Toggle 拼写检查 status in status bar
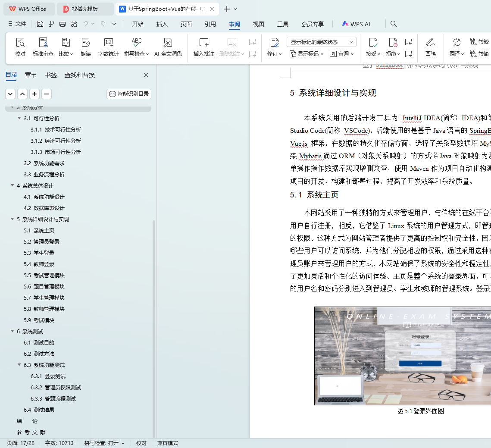 pos(104,443)
